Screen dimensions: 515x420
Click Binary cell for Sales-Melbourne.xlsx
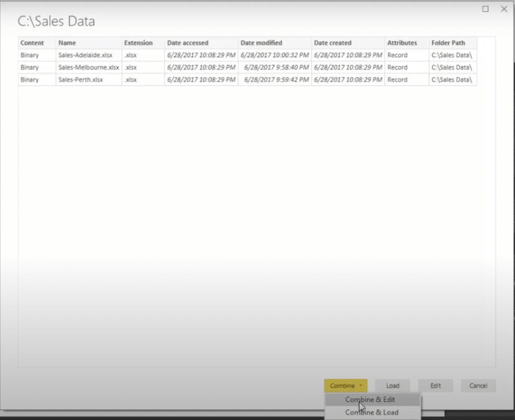tap(37, 68)
